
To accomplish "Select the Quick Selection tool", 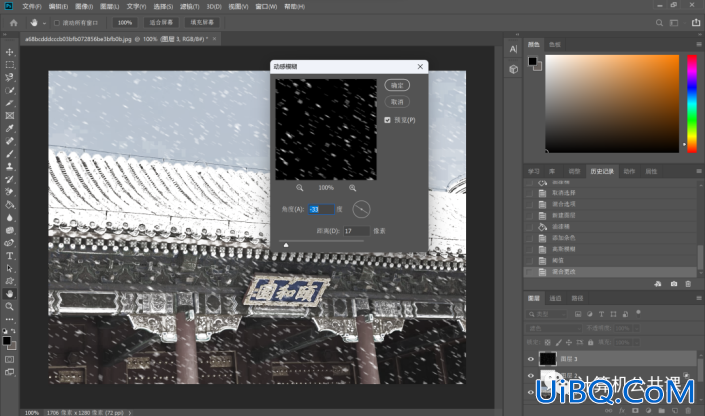I will point(9,90).
